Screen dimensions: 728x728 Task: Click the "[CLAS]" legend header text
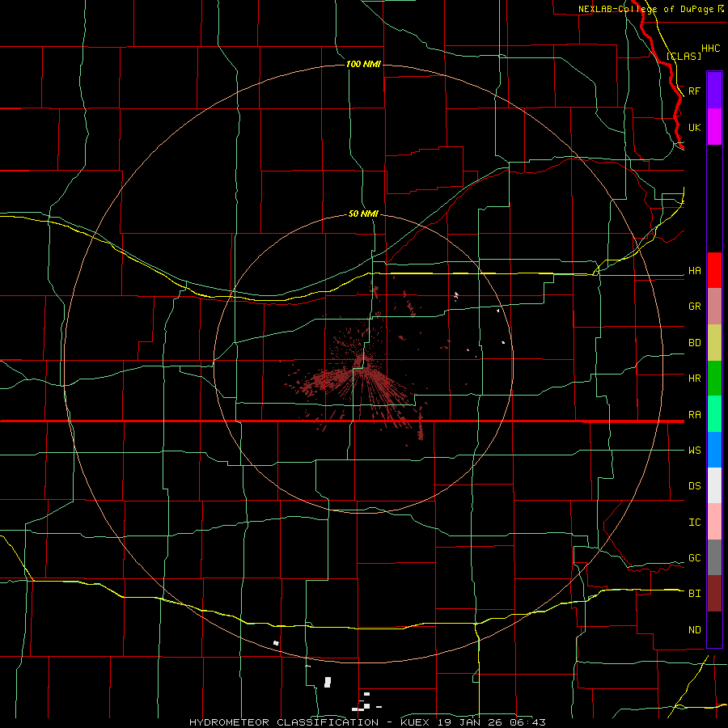pos(684,56)
